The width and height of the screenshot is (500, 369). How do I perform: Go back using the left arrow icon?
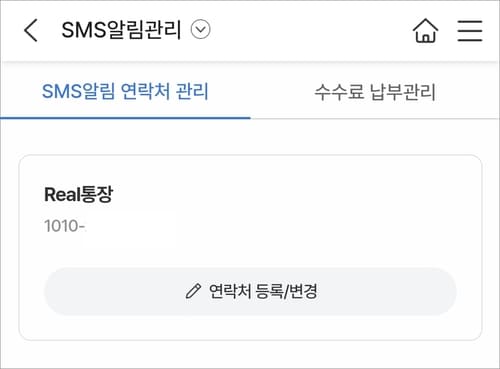pyautogui.click(x=31, y=30)
